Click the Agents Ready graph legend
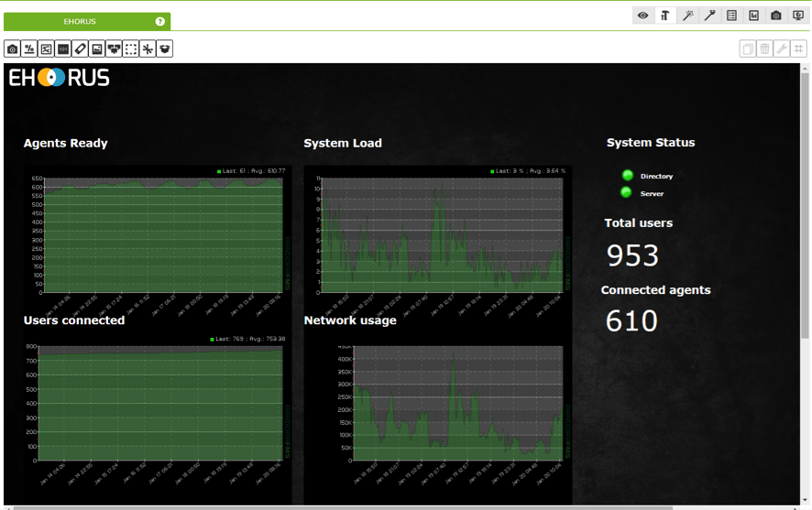Viewport: 812px width, 510px height. click(251, 170)
